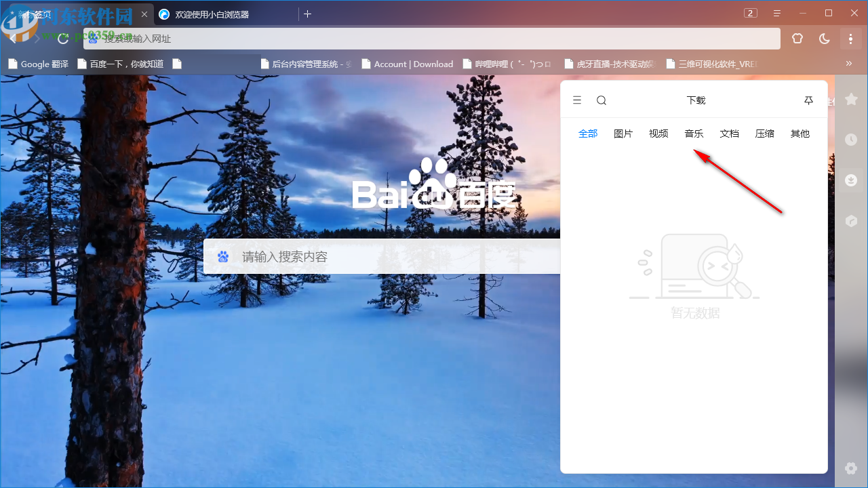This screenshot has height=488, width=868.
Task: Minimize the browser window
Action: coord(803,13)
